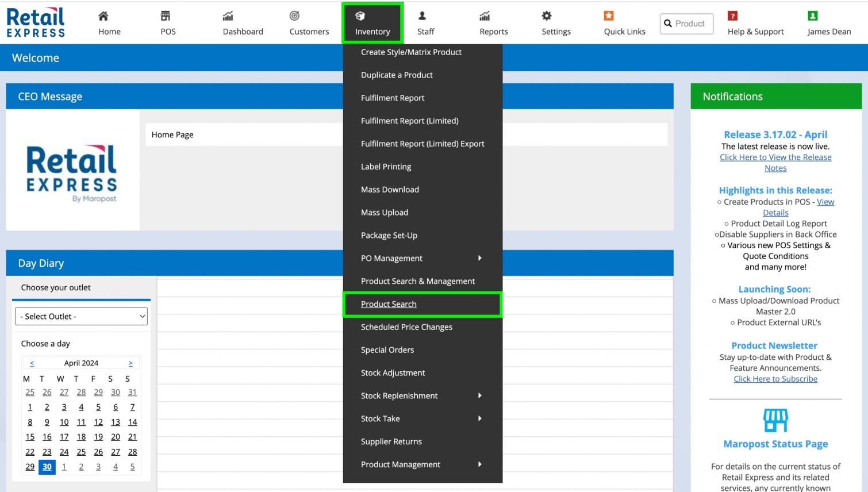Choose Mass Upload
Image resolution: width=868 pixels, height=492 pixels.
point(385,213)
